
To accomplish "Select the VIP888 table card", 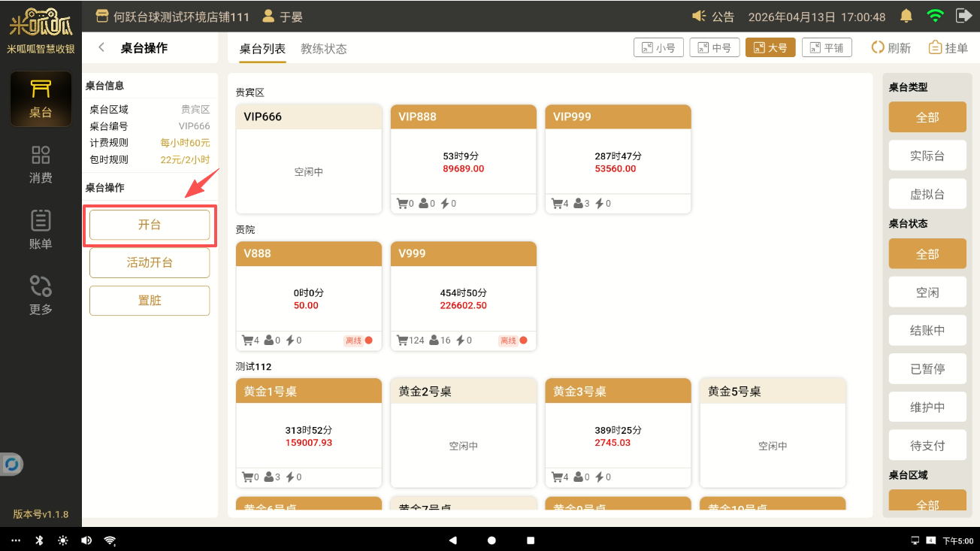I will point(464,159).
